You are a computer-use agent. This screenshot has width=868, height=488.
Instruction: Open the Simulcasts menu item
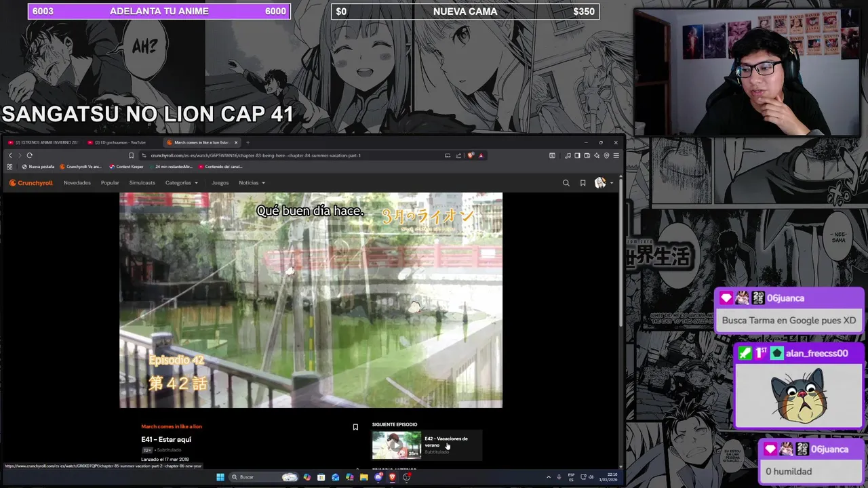tap(142, 183)
